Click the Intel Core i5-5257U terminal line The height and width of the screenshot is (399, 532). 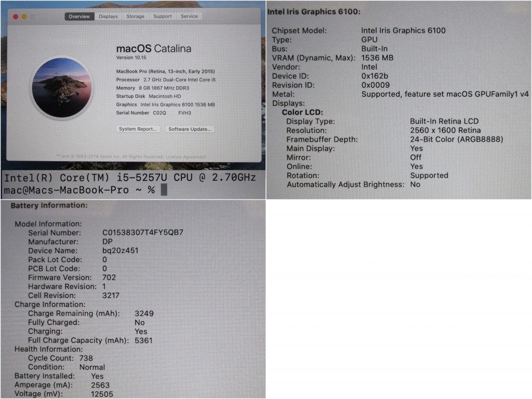[130, 178]
